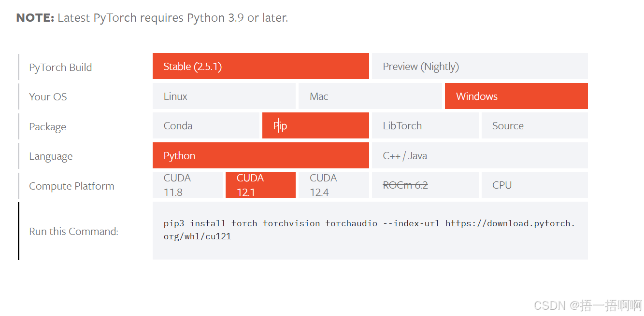Screen dimensions: 644x316
Task: Pick the Pip package option
Action: pyautogui.click(x=315, y=125)
